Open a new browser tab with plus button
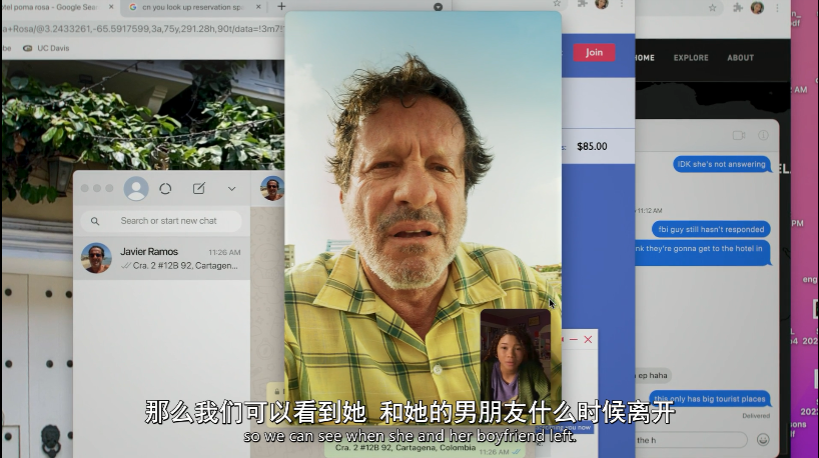819x458 pixels. pos(281,7)
